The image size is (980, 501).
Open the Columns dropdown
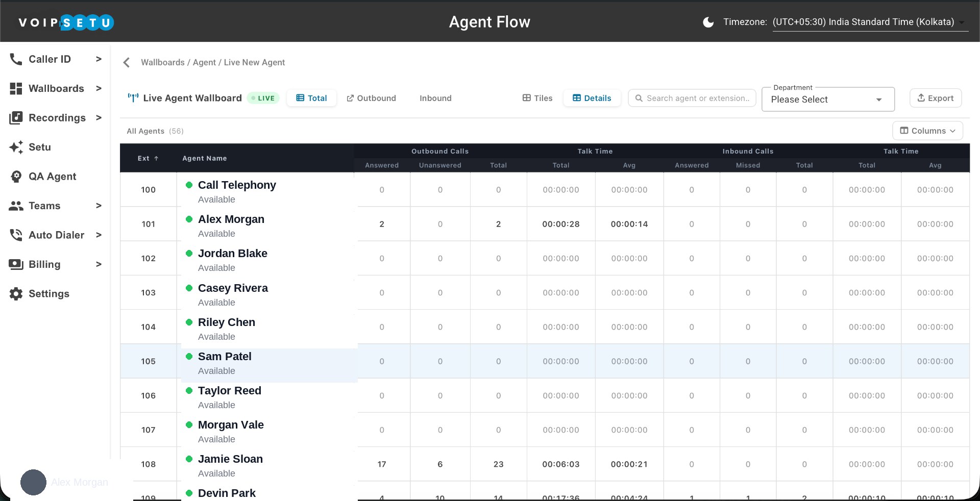(927, 131)
